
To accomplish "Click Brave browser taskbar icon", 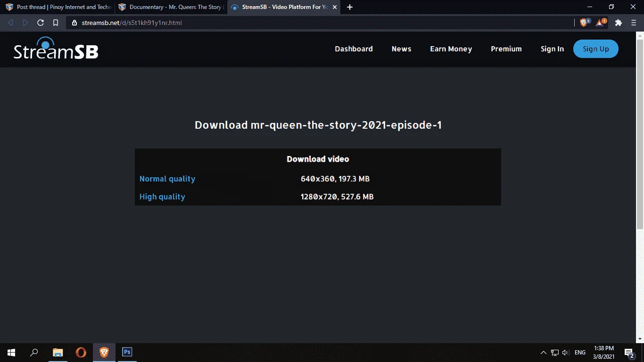I will click(x=104, y=353).
